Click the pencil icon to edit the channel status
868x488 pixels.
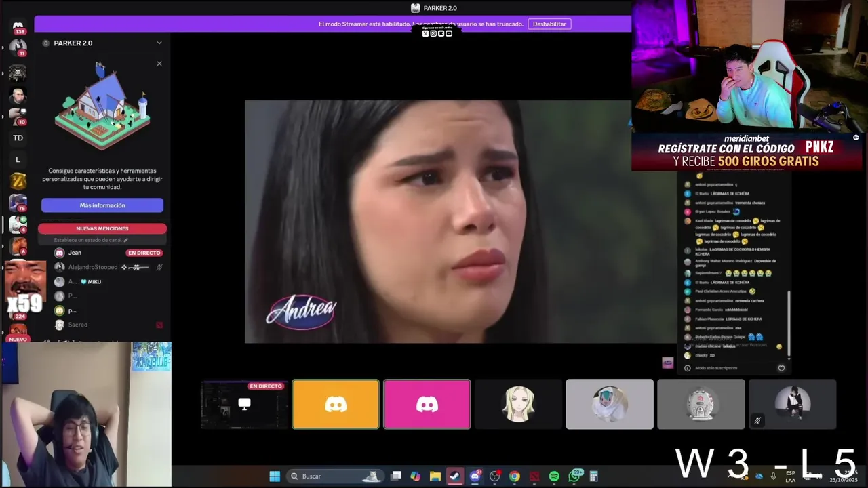point(125,240)
